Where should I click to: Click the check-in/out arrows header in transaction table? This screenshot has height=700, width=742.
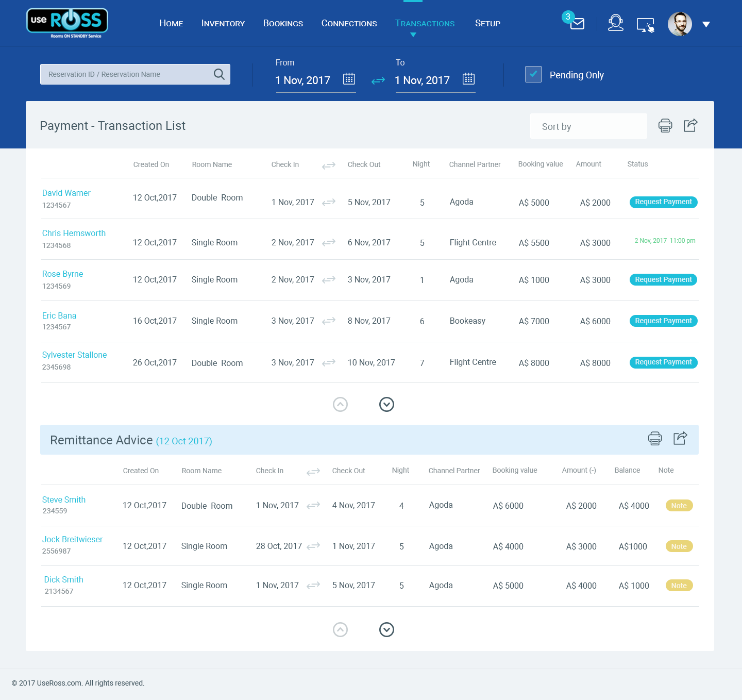329,165
